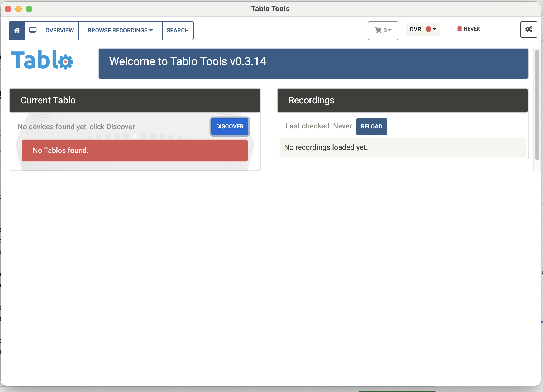Screen dimensions: 543x392
Task: Reload the recordings list
Action: pos(371,127)
